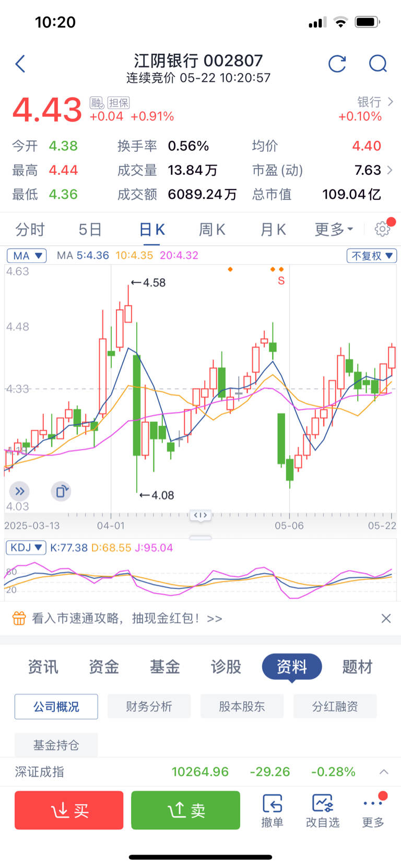The width and height of the screenshot is (401, 868).
Task: Switch to 周K chart tab
Action: pos(212,229)
